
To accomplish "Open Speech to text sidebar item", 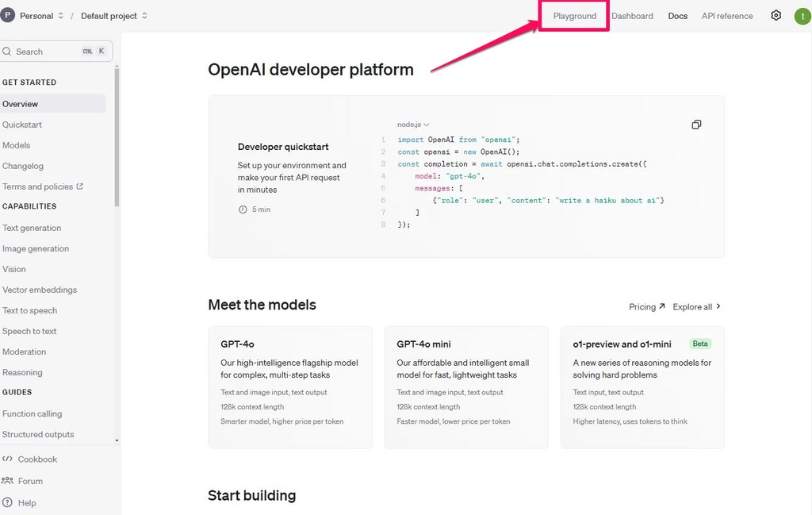I will (29, 331).
